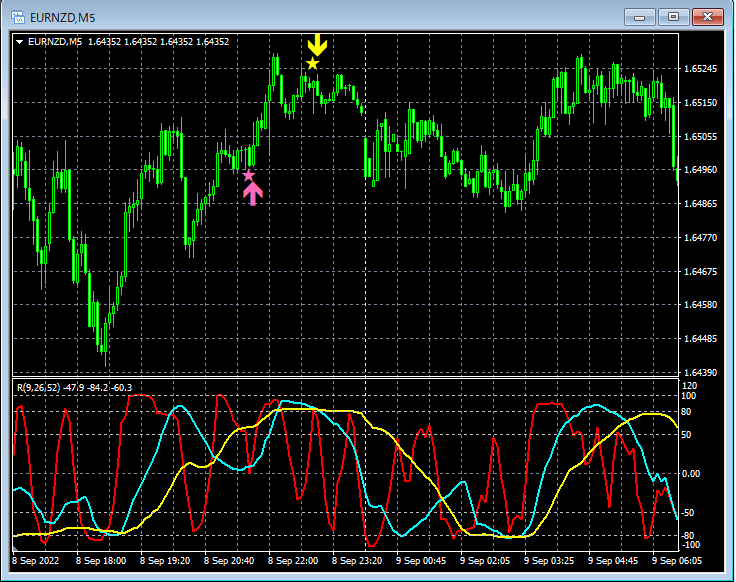Click price level 1.65055 on the scale
Viewport: 736px width, 582px height.
tap(700, 137)
